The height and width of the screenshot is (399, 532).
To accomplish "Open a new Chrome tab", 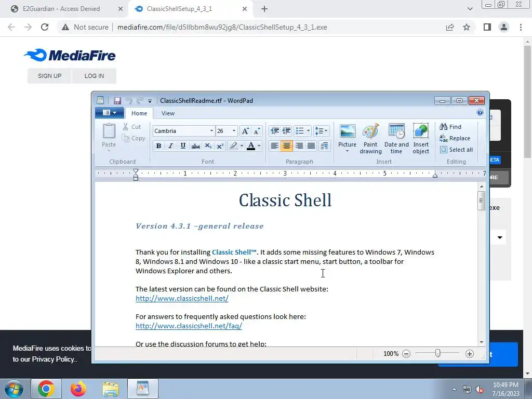I will coord(264,9).
